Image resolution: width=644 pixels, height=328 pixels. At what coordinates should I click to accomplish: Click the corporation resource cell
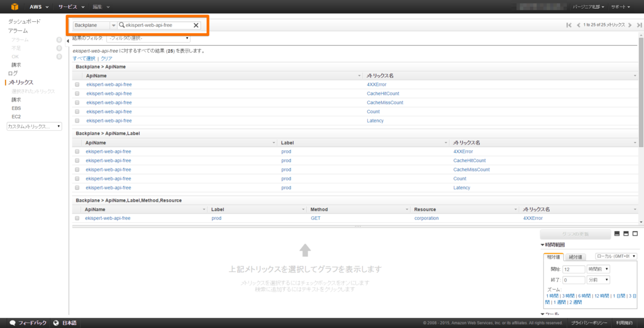click(x=426, y=219)
